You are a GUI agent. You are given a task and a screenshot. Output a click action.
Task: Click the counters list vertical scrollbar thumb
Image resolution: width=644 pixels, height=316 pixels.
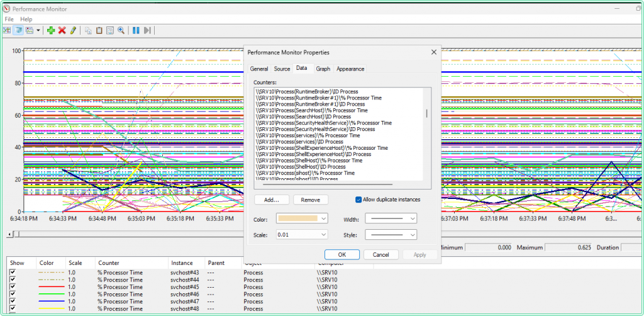(x=427, y=113)
